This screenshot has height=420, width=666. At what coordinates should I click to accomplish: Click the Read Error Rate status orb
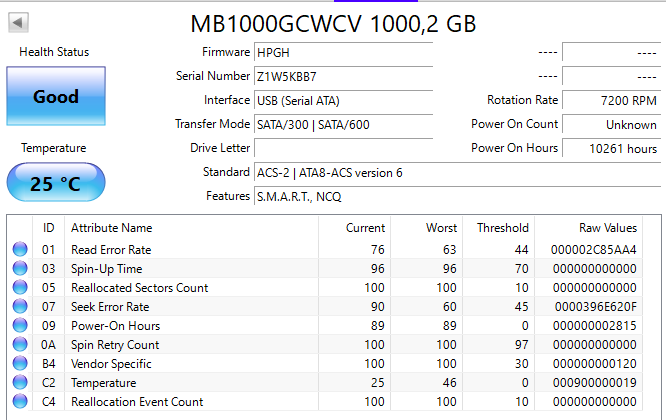[20, 250]
